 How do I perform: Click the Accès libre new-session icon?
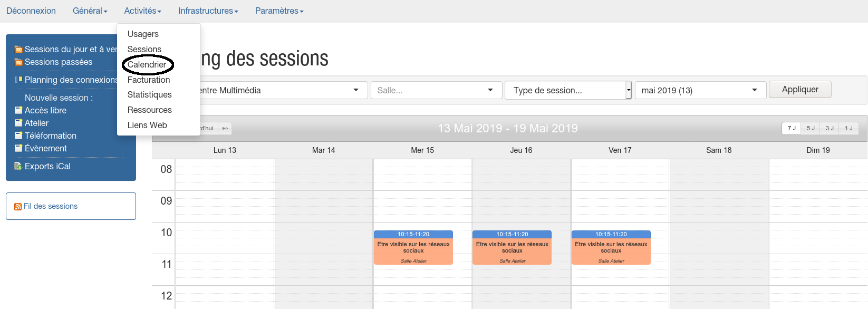[18, 111]
